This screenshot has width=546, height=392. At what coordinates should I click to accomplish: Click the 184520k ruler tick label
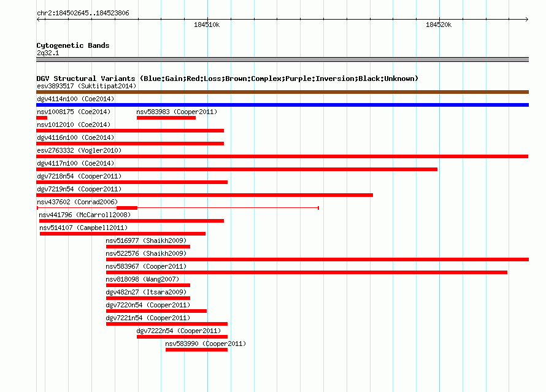(439, 25)
